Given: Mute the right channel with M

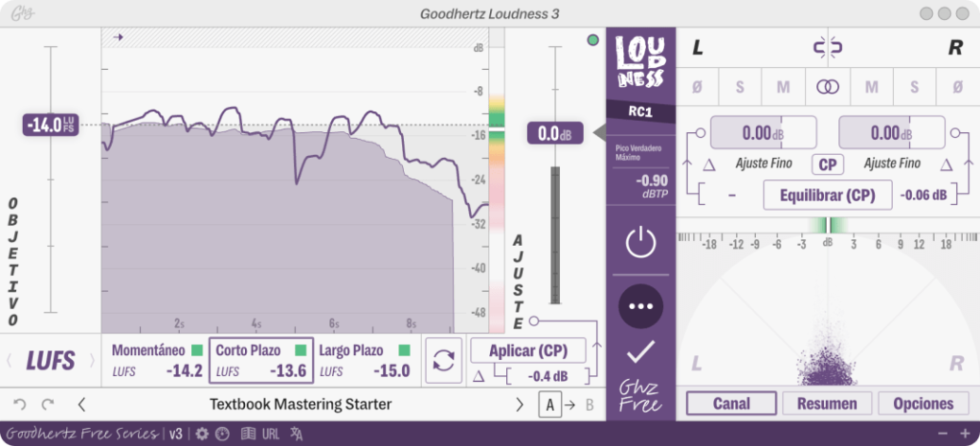Looking at the screenshot, I should click(871, 87).
